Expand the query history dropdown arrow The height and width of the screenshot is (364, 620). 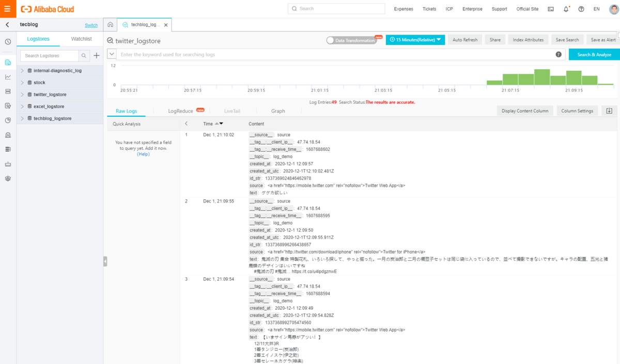click(x=112, y=54)
